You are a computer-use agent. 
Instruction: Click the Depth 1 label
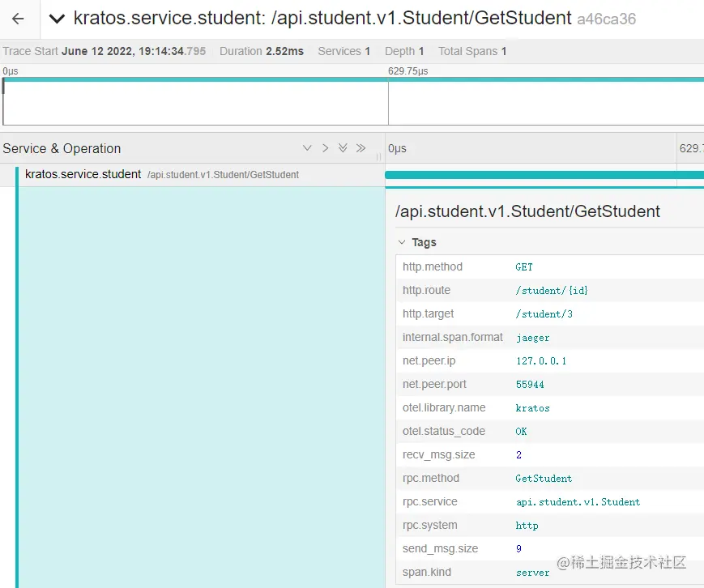404,51
